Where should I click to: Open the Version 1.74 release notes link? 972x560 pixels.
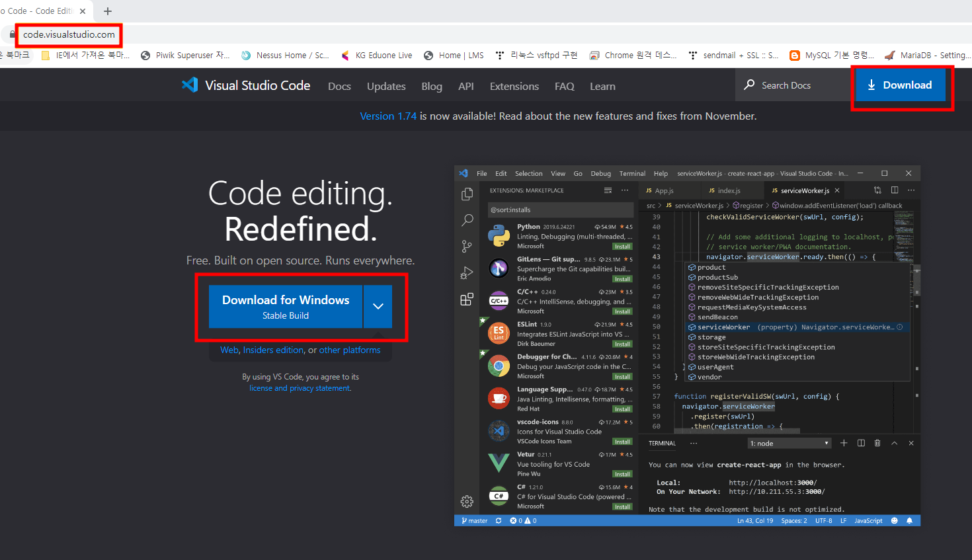coord(388,116)
